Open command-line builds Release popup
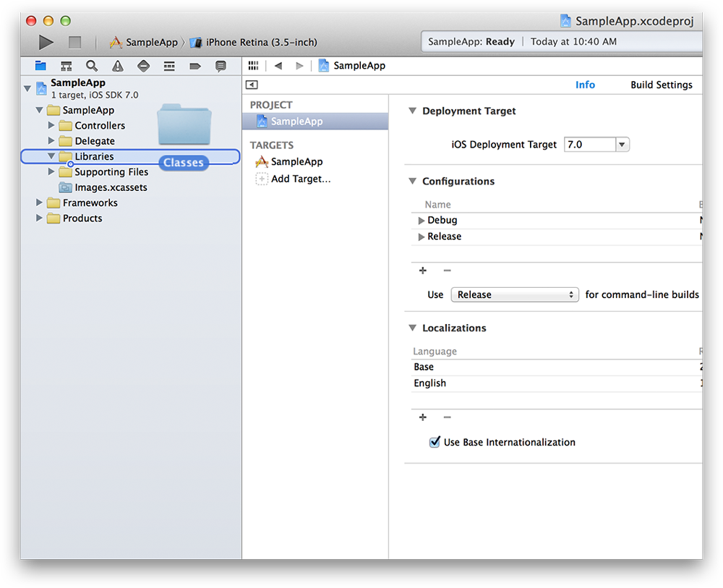This screenshot has width=723, height=588. (515, 294)
